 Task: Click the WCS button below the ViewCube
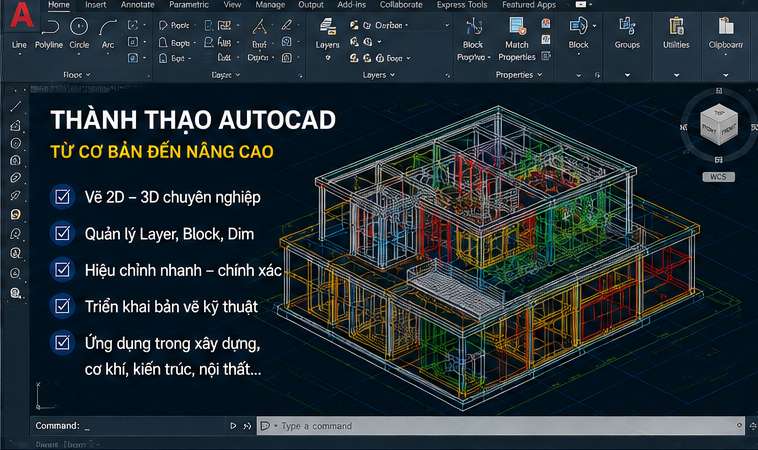pos(718,177)
